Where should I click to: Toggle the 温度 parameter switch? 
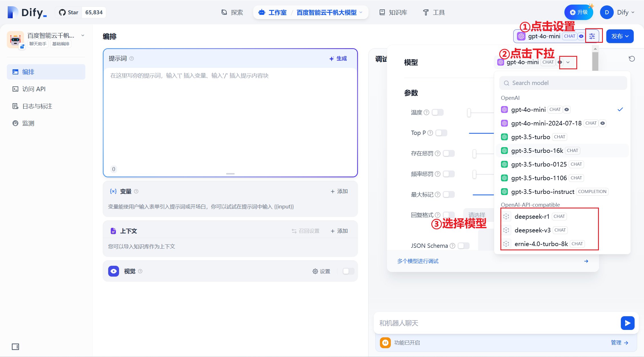click(438, 112)
